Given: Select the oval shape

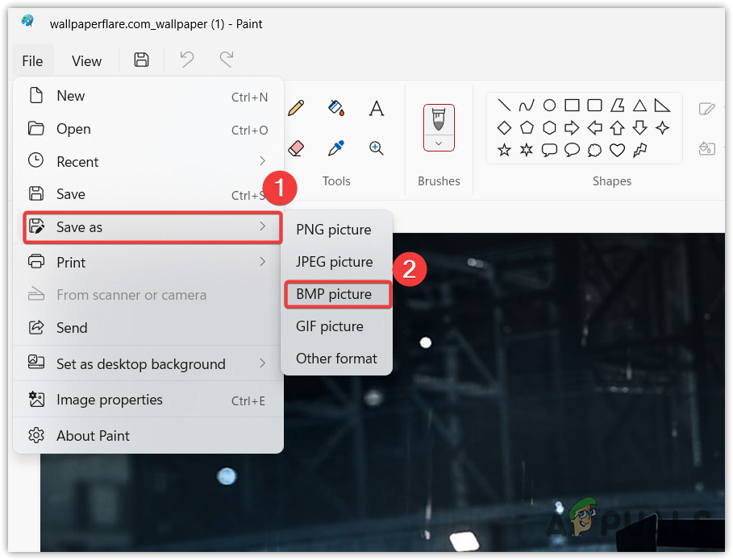Looking at the screenshot, I should coord(549,105).
